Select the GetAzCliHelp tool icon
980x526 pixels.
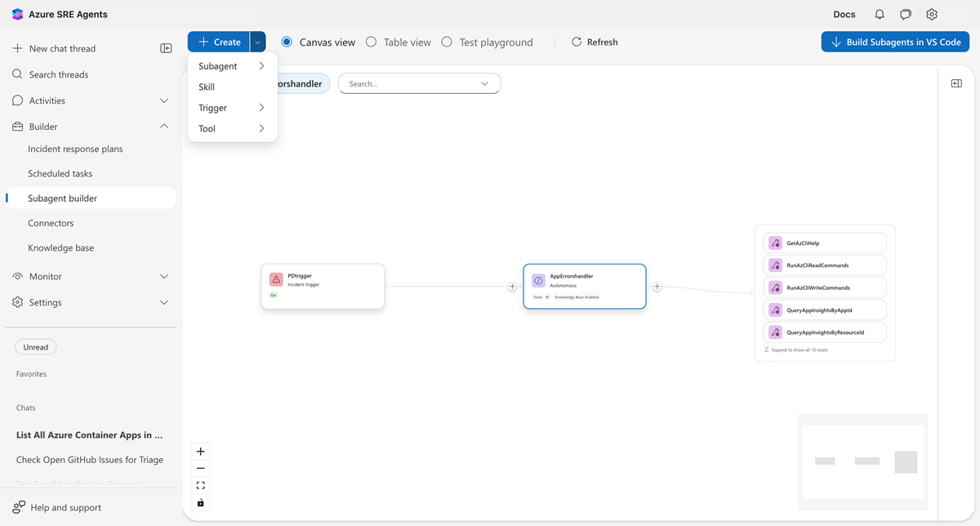[x=775, y=243]
